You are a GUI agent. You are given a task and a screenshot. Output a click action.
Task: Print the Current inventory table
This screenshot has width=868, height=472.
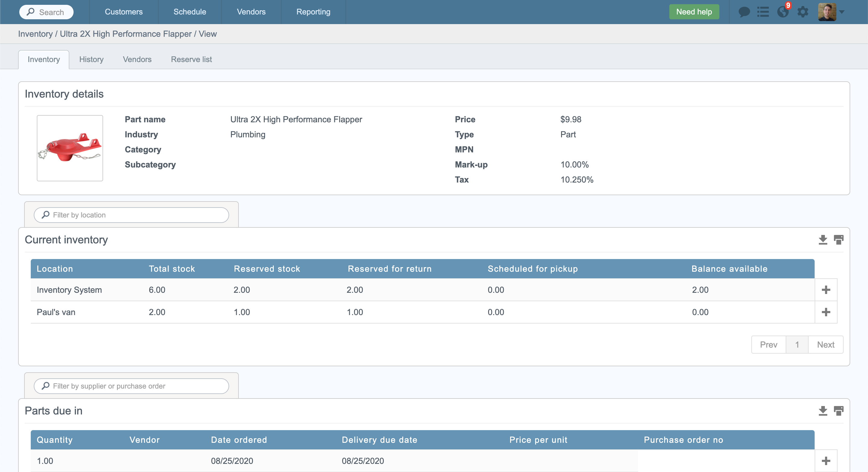tap(838, 240)
